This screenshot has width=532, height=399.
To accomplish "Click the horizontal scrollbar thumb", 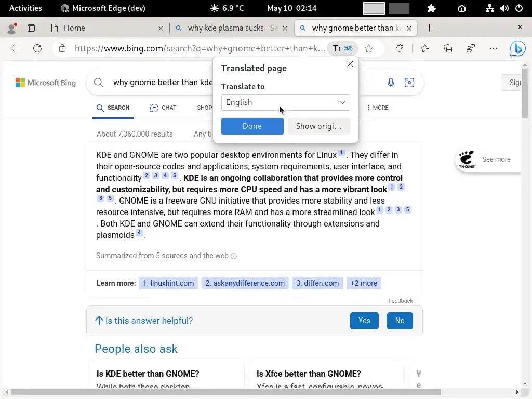I will pyautogui.click(x=225, y=392).
